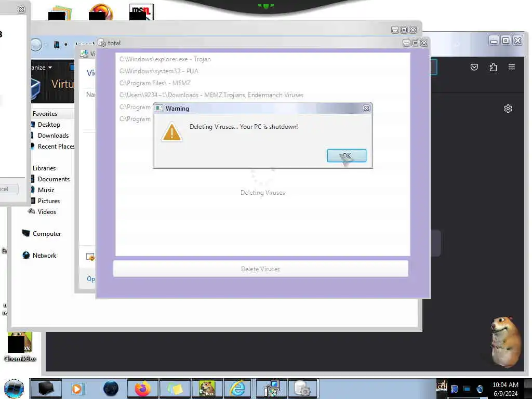Click the Videos library icon
This screenshot has height=399, width=532.
[x=32, y=211]
